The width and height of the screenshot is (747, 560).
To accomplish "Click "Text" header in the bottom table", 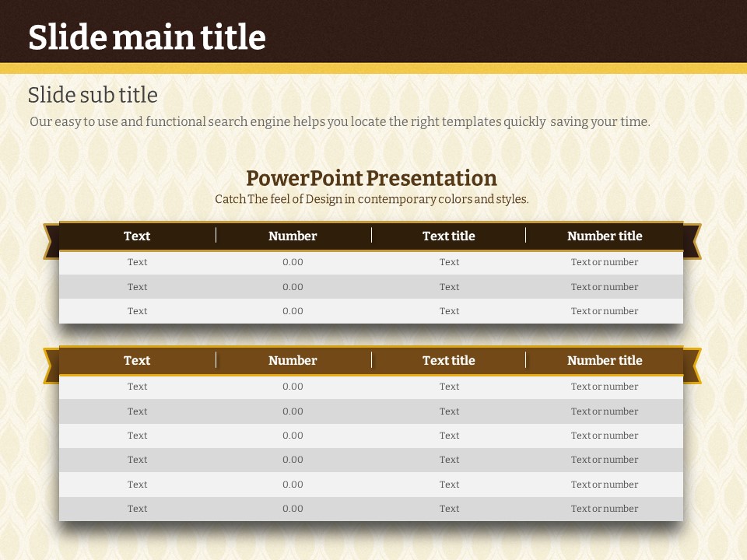I will click(137, 360).
